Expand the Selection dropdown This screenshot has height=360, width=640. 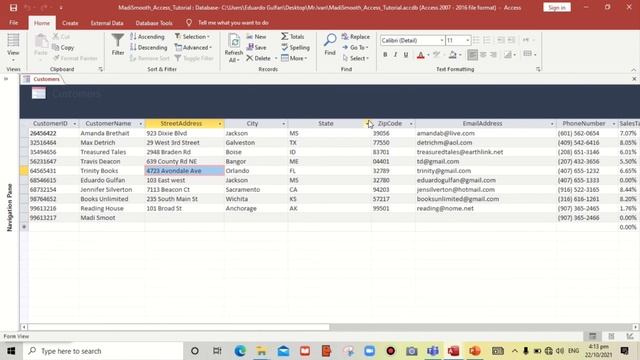(192, 37)
